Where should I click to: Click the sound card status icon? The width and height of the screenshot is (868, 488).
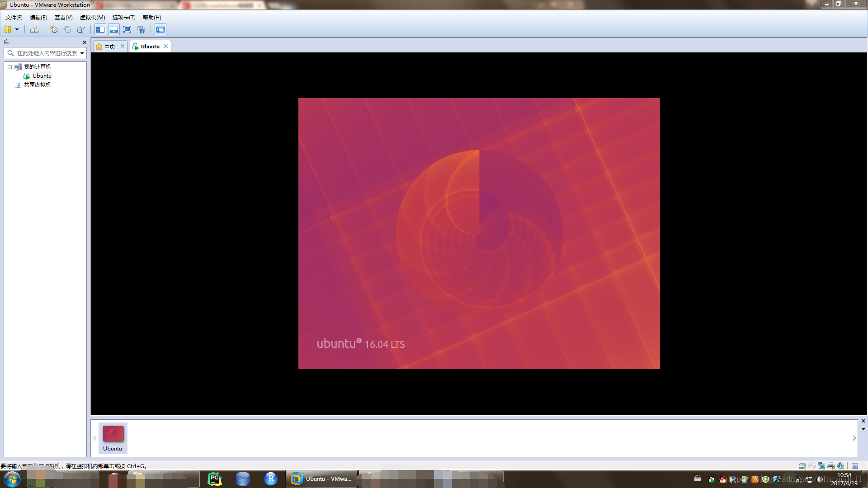click(840, 466)
